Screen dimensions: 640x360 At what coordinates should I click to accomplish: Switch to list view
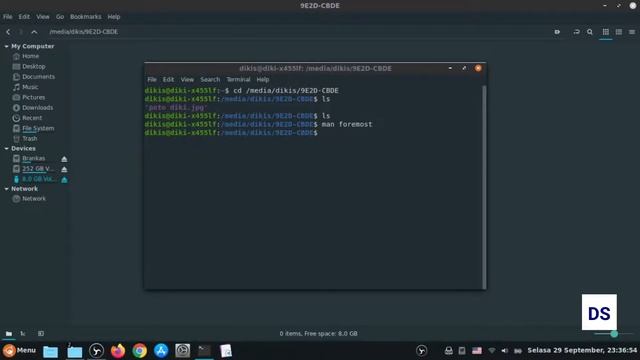[x=619, y=32]
